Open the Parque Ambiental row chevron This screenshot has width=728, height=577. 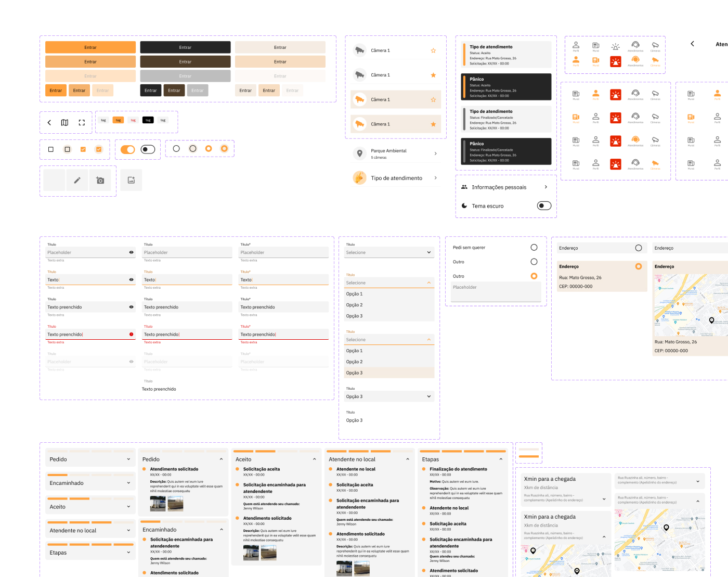pos(435,153)
